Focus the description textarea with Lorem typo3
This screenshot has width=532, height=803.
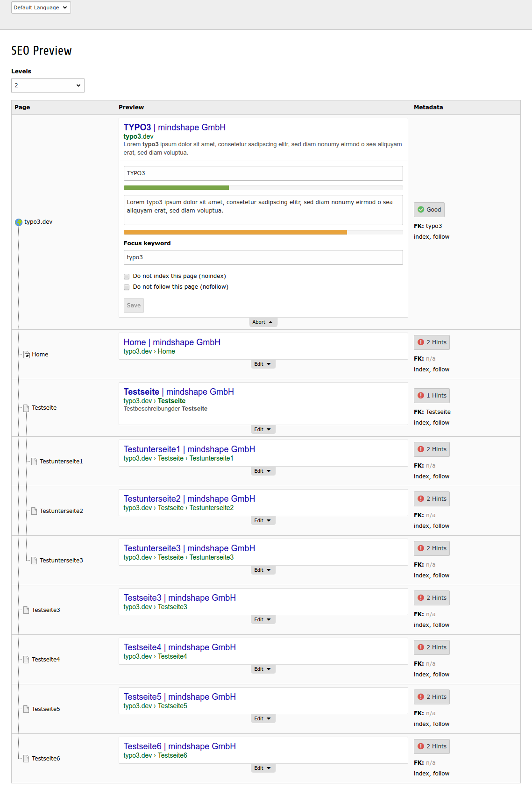tap(263, 210)
